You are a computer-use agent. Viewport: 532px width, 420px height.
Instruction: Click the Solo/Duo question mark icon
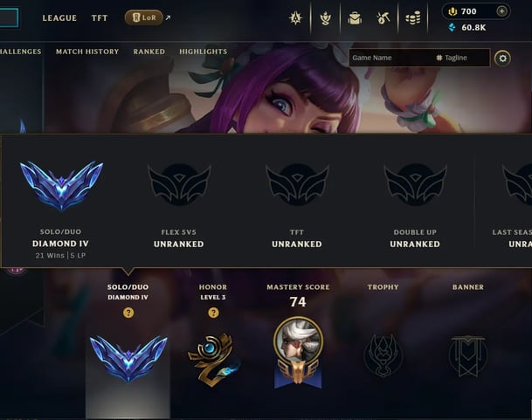click(x=128, y=313)
